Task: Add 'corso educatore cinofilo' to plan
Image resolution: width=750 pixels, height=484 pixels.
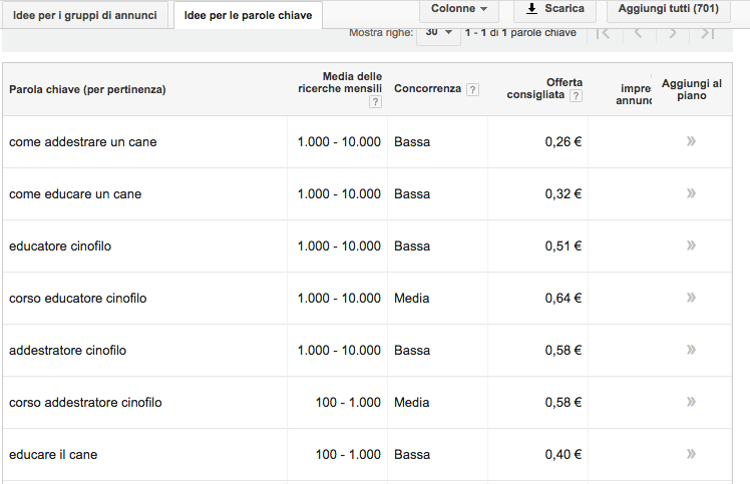Action: 691,297
